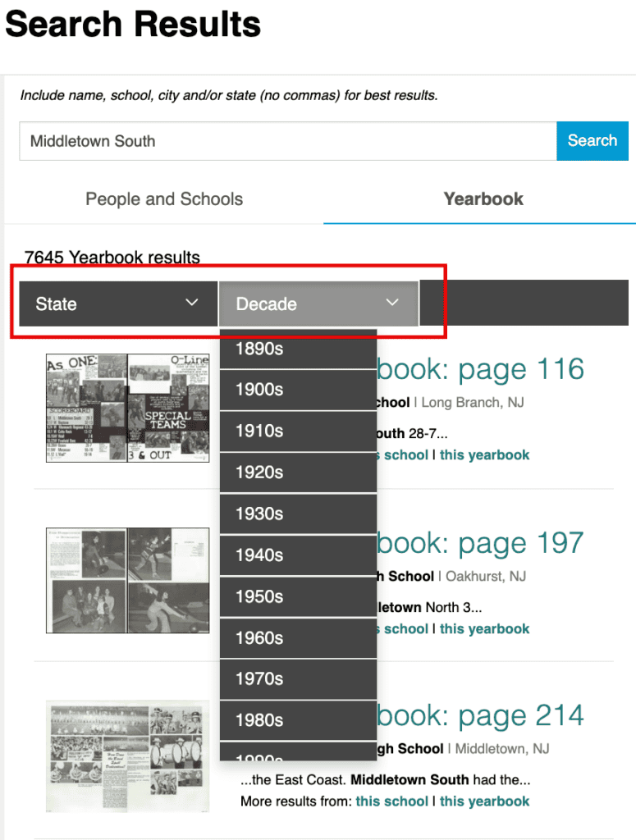Open the page 214 yearbook thumbnail
The image size is (636, 840).
127,756
